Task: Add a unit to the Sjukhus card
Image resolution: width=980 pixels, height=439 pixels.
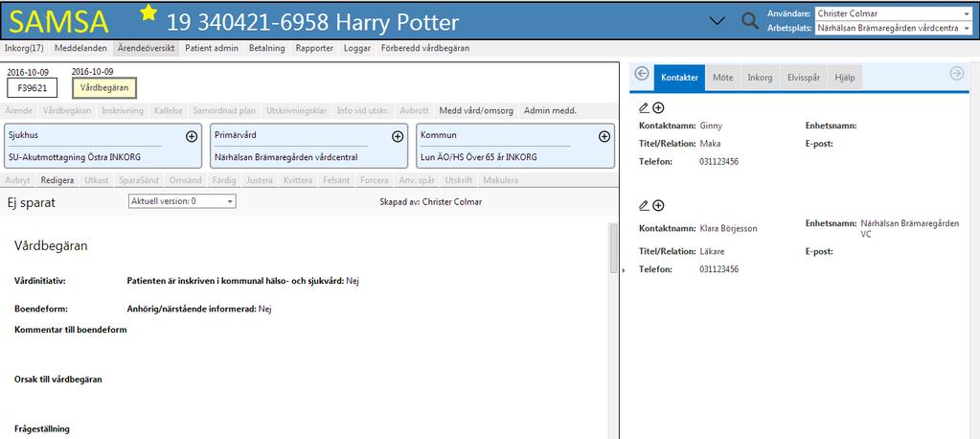Action: click(x=192, y=137)
